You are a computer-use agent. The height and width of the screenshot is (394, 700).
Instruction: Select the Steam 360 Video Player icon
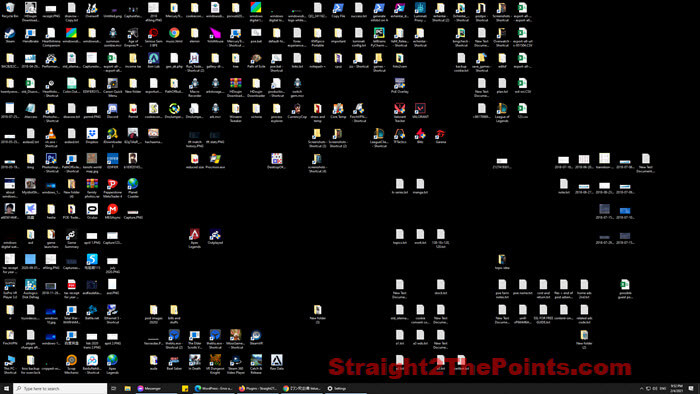(x=236, y=365)
